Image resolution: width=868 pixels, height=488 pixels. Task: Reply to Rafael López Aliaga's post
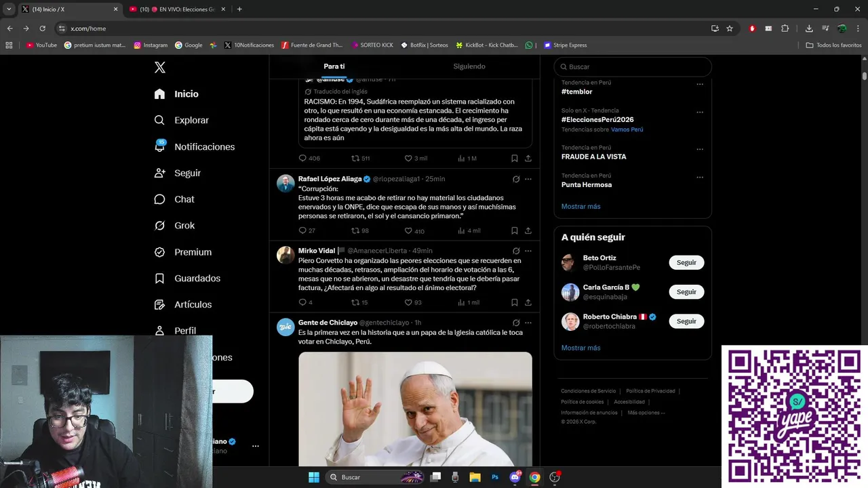pyautogui.click(x=307, y=230)
